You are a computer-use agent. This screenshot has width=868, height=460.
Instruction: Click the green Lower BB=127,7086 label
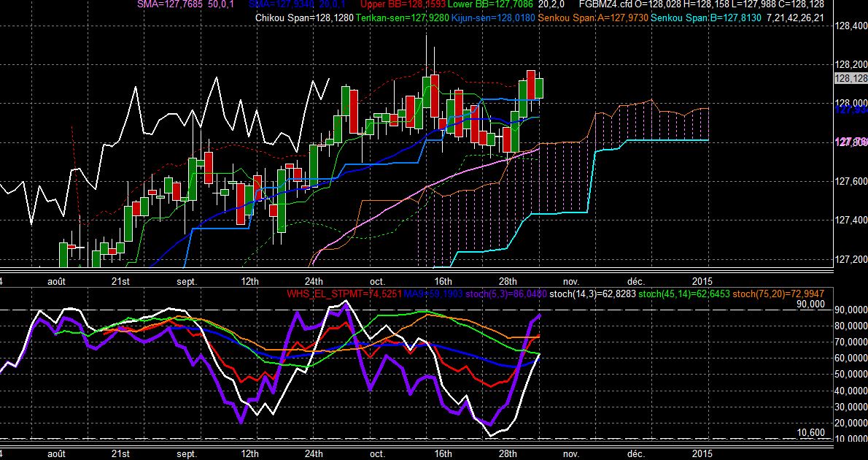[x=490, y=4]
